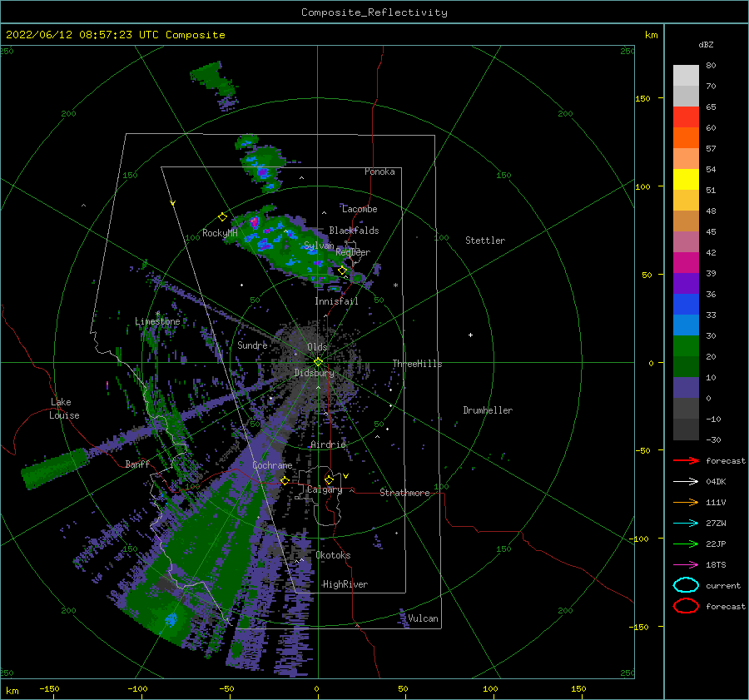Click the RockyMH label on map
Screen dimensions: 749x700
click(x=220, y=233)
